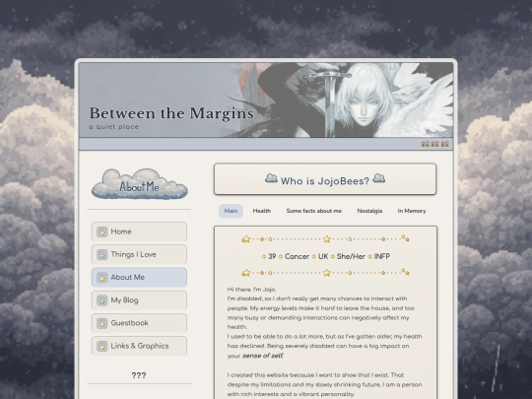
Task: Click the '39' age text
Action: pos(272,256)
